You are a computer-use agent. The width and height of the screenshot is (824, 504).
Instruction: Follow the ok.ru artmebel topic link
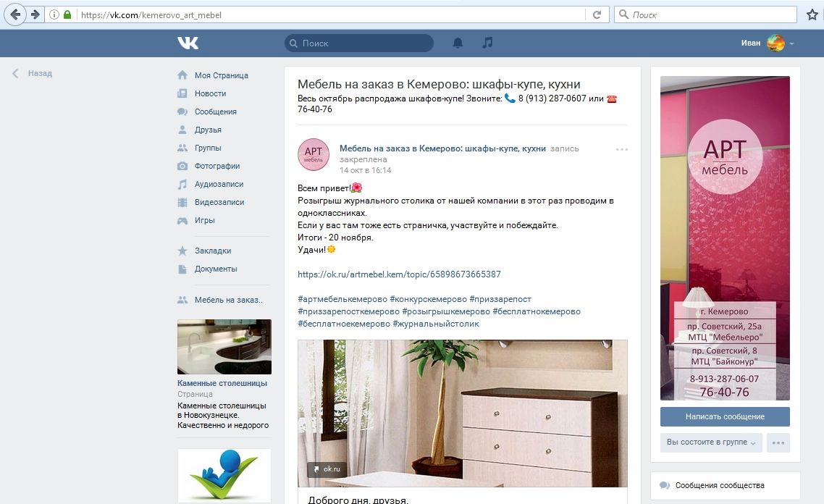[x=399, y=274]
